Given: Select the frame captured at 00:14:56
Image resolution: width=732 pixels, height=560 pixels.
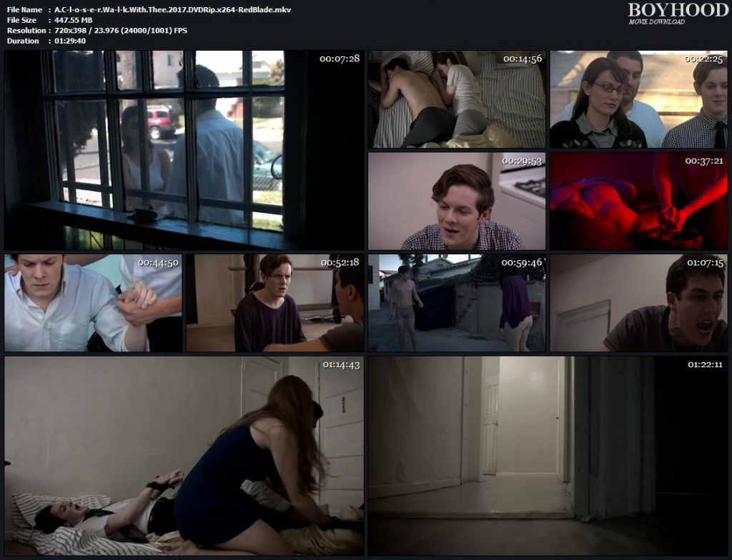Looking at the screenshot, I should [456, 99].
